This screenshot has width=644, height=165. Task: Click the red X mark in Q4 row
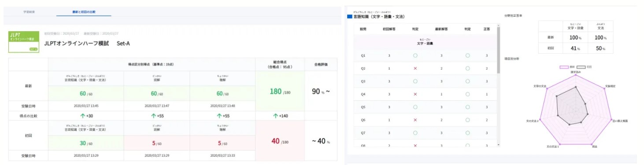415,94
